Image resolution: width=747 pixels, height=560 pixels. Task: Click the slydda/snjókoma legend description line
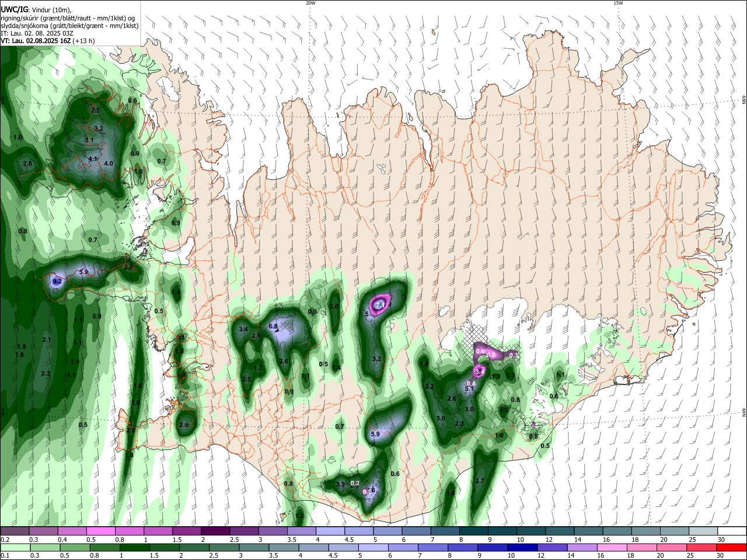click(69, 26)
